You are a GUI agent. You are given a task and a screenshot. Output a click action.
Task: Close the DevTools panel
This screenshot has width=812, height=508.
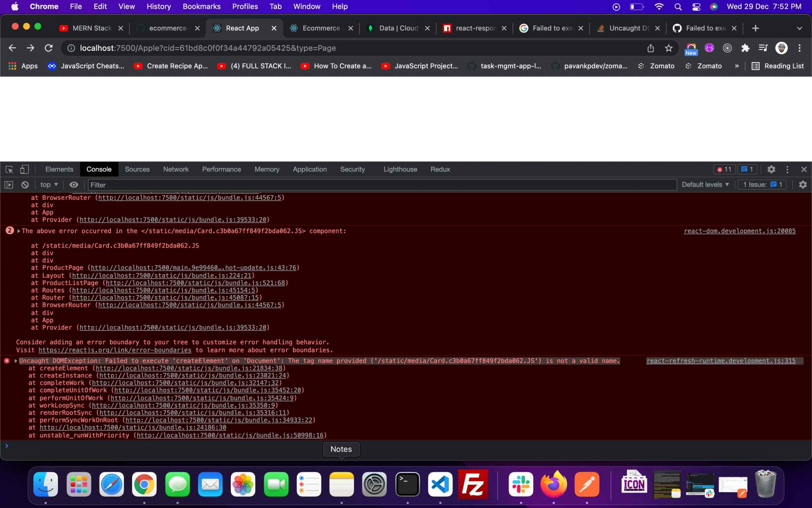[804, 169]
